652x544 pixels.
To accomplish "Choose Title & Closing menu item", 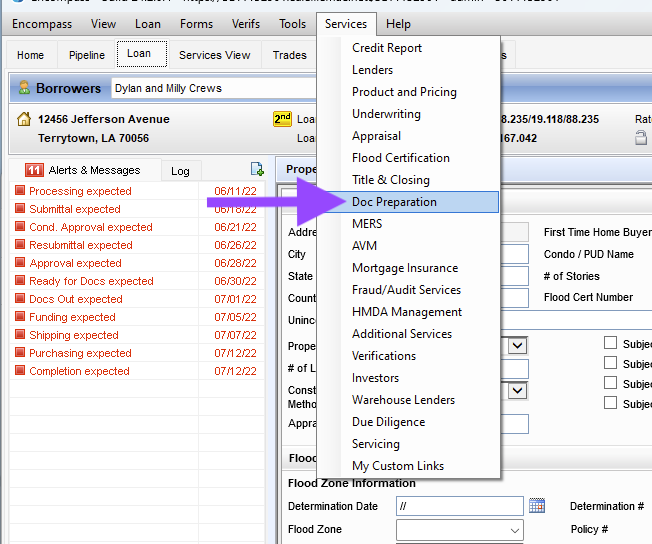I will click(408, 180).
